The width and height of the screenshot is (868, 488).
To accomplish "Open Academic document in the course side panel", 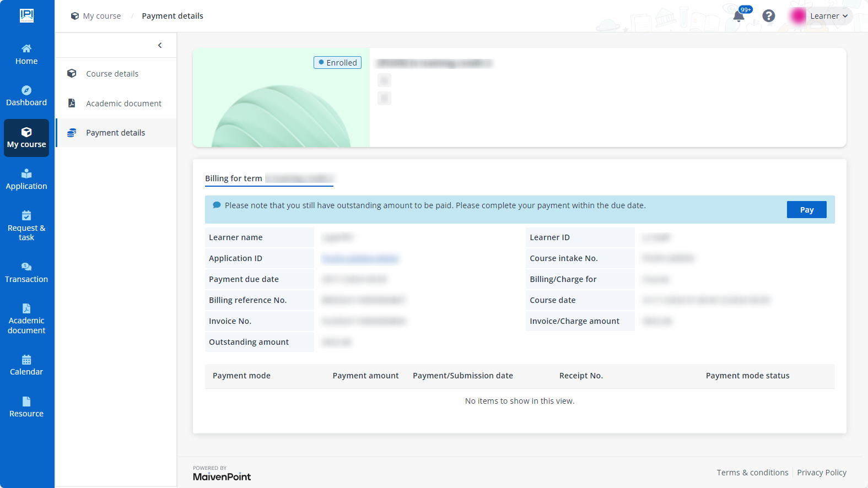I will [x=116, y=104].
